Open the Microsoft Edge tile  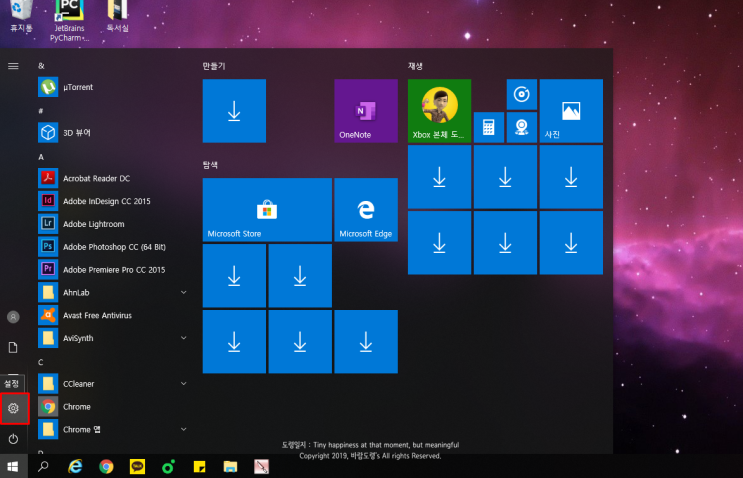[366, 210]
